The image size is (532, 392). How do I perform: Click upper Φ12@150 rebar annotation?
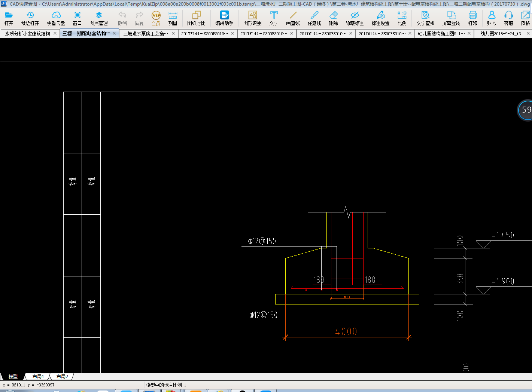(262, 241)
